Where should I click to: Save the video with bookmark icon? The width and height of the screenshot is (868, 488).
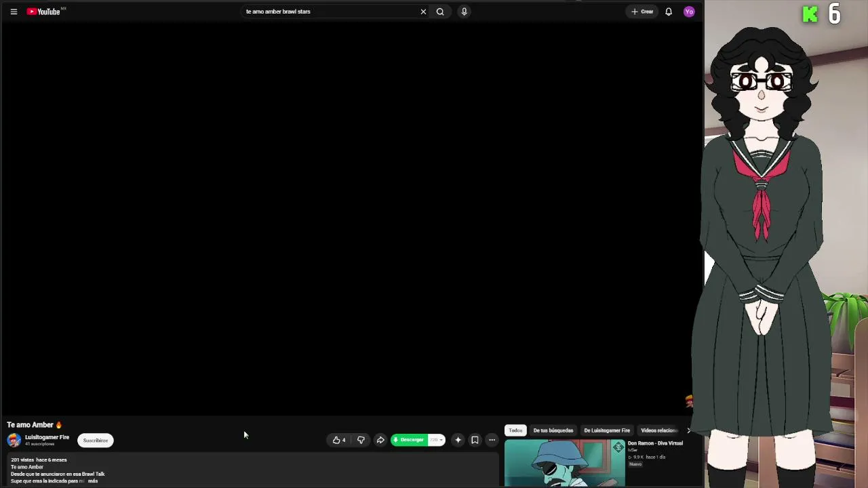pos(475,441)
